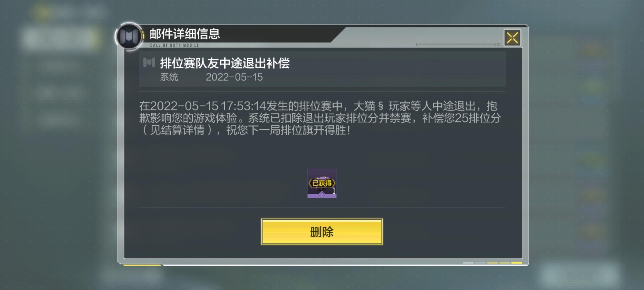
Task: Click the purple diamond rarity icon
Action: click(322, 194)
